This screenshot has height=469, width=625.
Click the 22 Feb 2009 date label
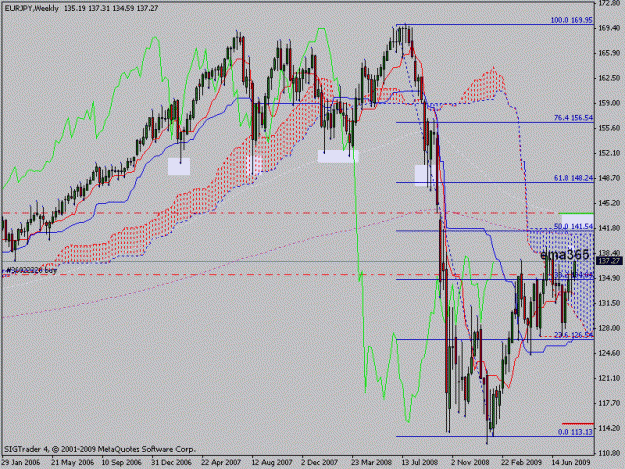(521, 463)
